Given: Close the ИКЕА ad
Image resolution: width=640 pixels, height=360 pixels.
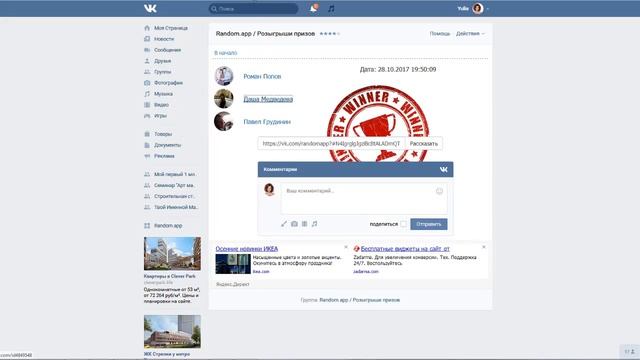Looking at the screenshot, I should click(346, 247).
